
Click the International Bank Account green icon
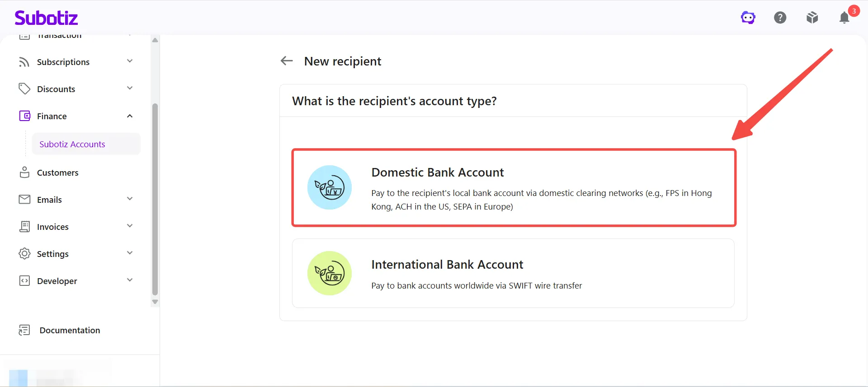[x=330, y=273]
